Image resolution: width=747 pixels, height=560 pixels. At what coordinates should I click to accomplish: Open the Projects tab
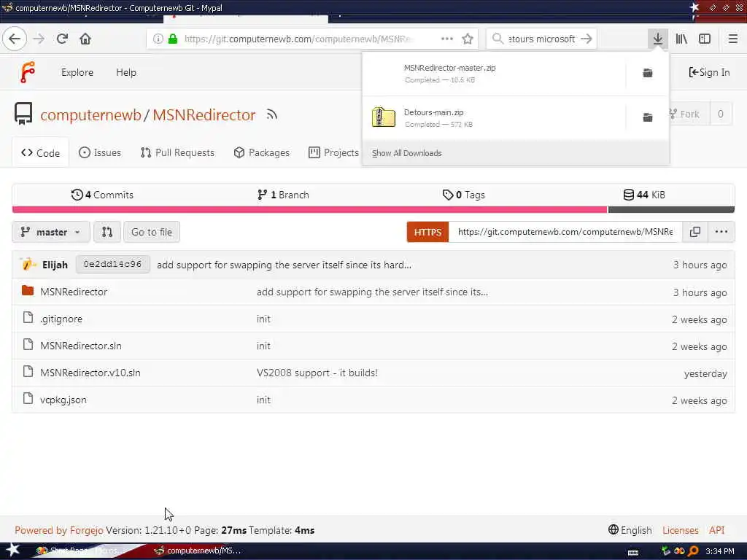coord(334,152)
